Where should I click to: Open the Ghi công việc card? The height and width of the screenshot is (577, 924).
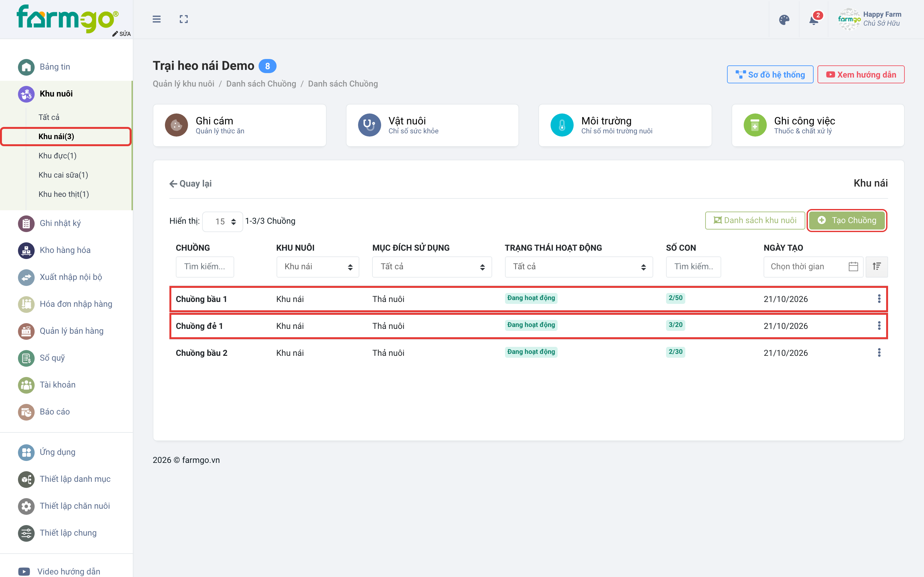pos(818,125)
